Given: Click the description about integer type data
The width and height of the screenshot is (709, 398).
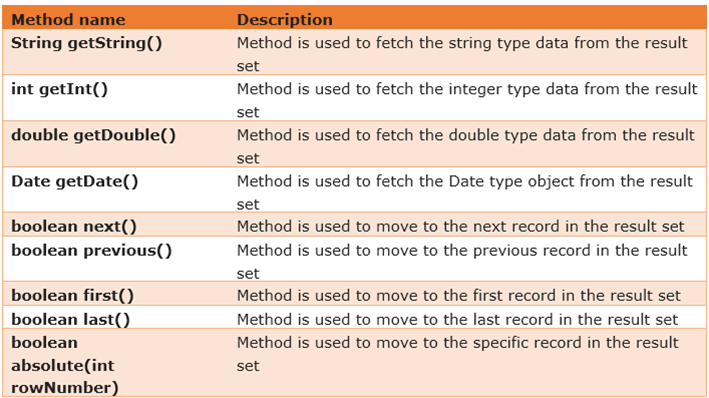Looking at the screenshot, I should (x=467, y=100).
